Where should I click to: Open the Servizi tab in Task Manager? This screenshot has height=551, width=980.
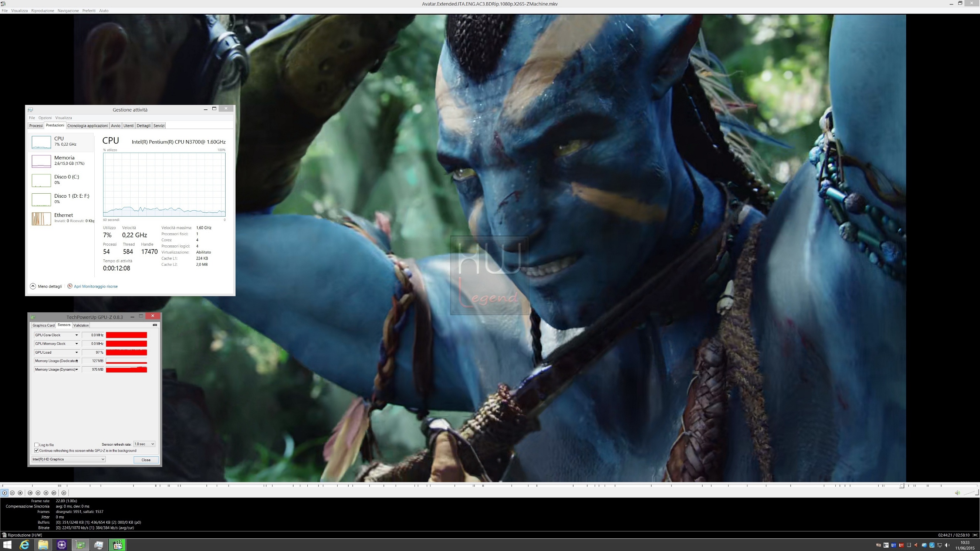pyautogui.click(x=159, y=126)
